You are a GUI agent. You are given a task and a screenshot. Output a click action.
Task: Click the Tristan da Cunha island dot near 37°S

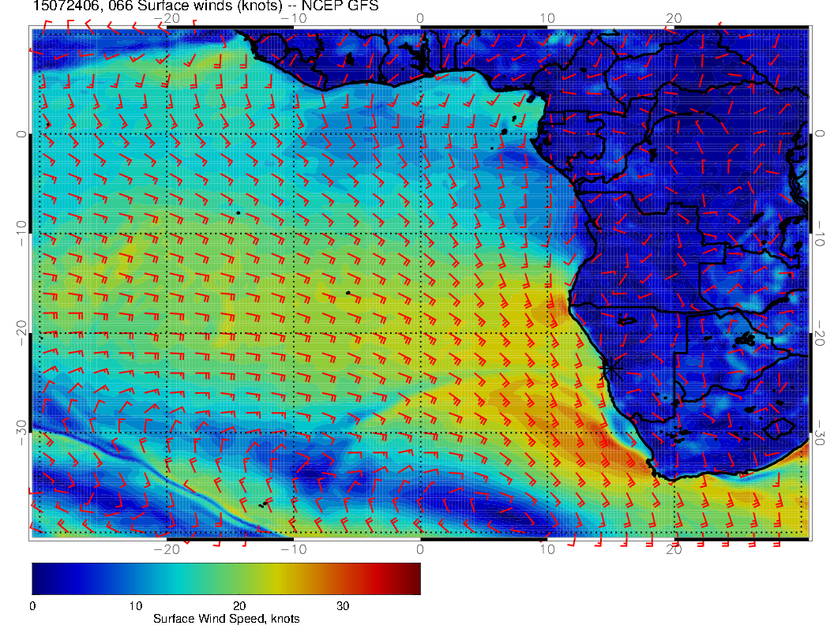point(263,504)
